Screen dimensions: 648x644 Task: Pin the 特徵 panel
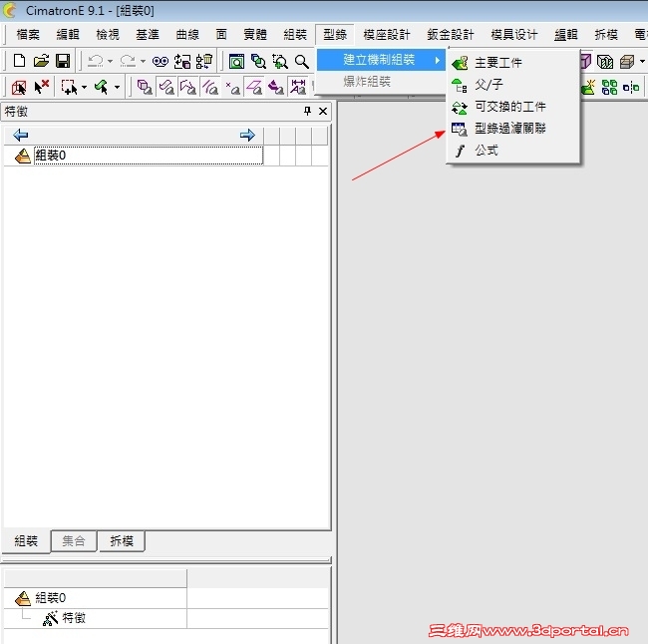(307, 111)
